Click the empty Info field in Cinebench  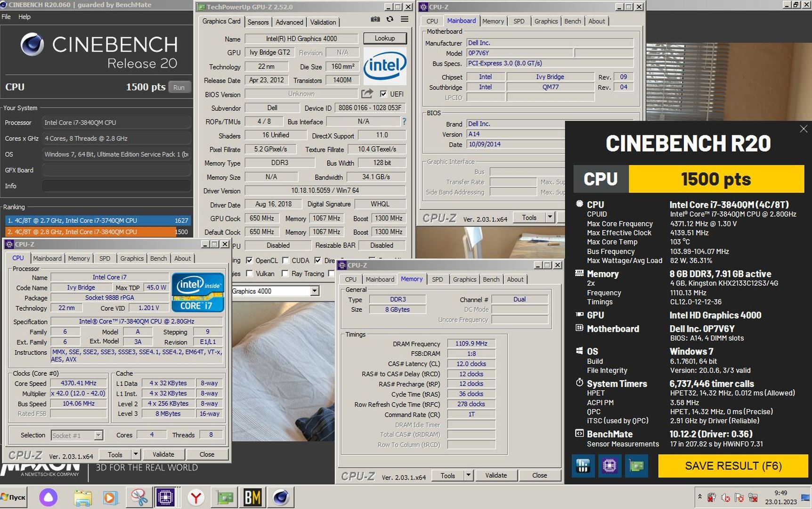tap(116, 186)
